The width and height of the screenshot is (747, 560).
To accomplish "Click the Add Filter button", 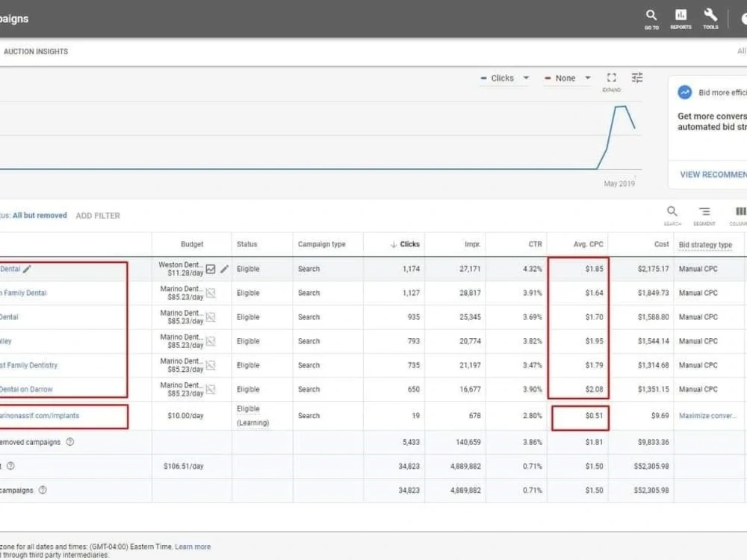I will [98, 216].
